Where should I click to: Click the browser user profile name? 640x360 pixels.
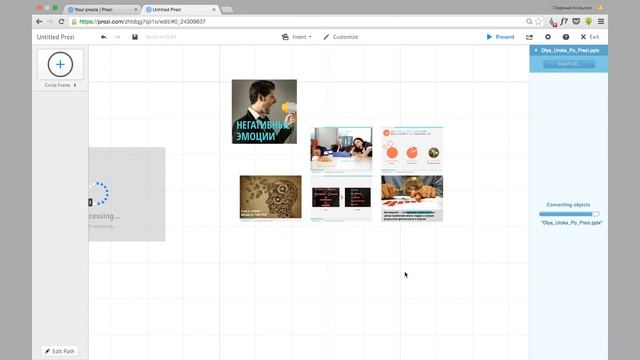click(572, 8)
